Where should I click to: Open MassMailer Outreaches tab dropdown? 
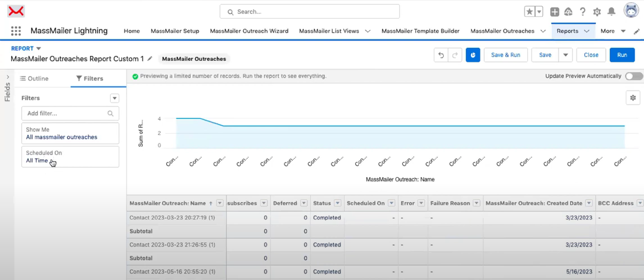(543, 31)
